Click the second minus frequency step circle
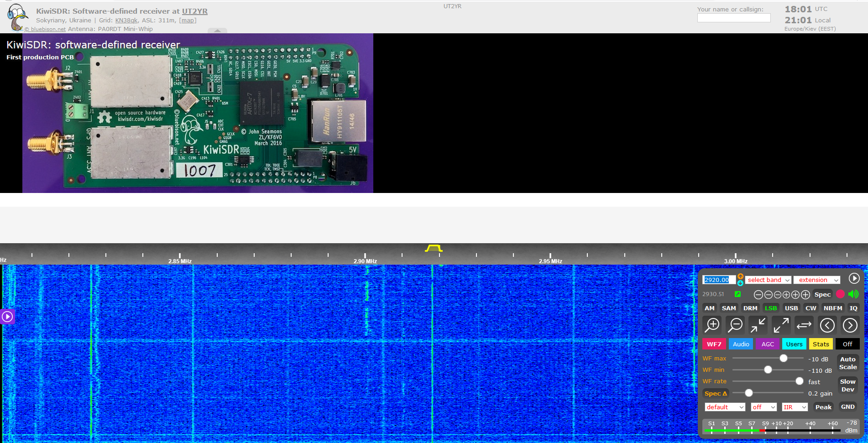 coord(768,295)
